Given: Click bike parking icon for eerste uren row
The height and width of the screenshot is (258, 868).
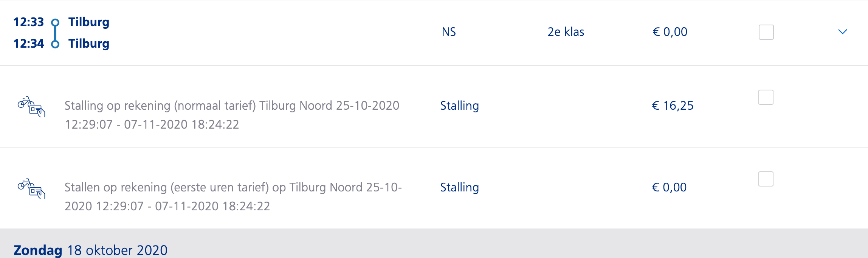Looking at the screenshot, I should (31, 188).
